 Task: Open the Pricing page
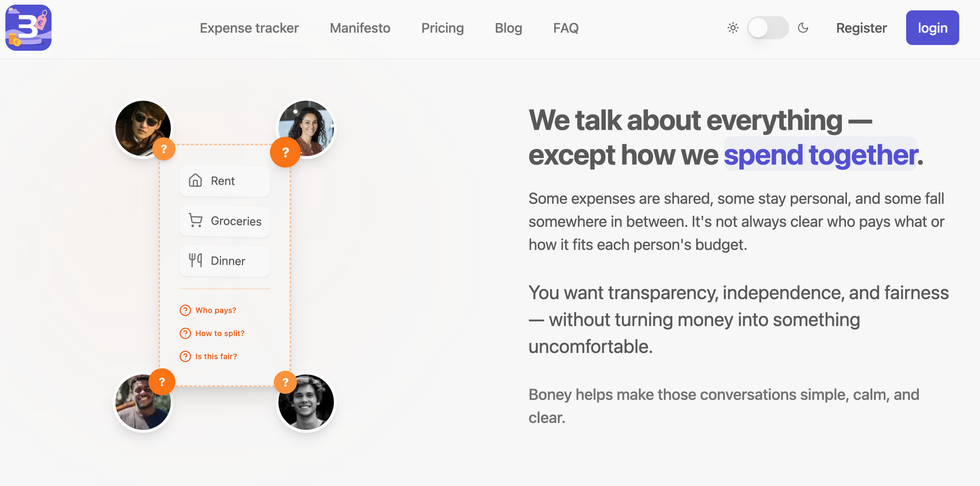click(x=442, y=28)
